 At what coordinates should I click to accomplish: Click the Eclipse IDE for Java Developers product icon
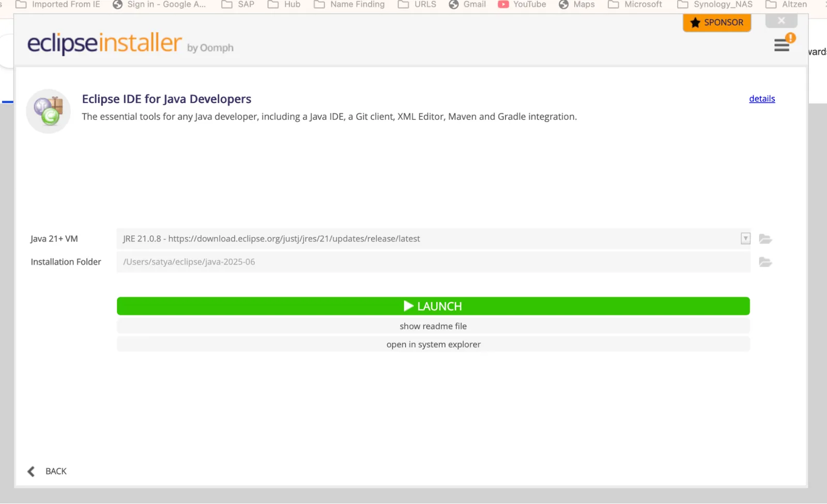pyautogui.click(x=49, y=111)
